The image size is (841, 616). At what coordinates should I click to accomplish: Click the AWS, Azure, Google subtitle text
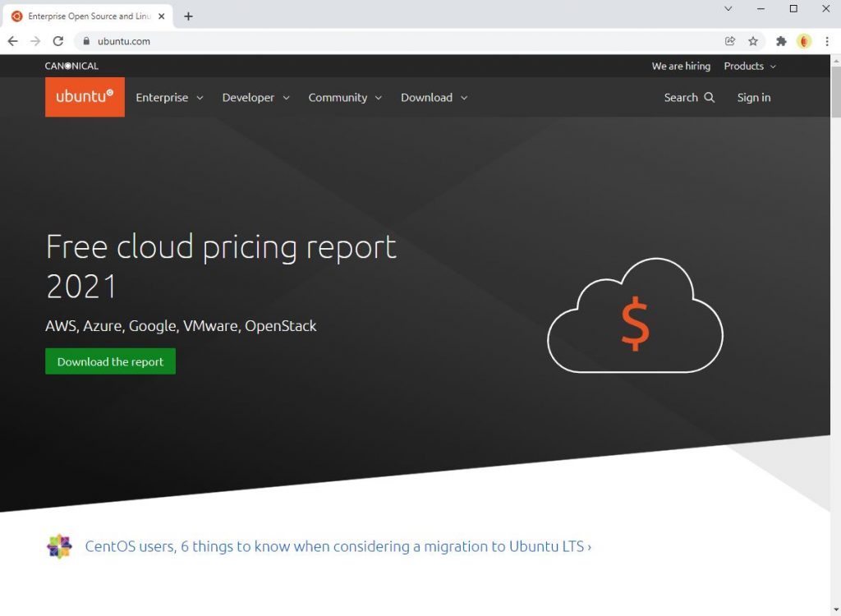click(x=181, y=326)
